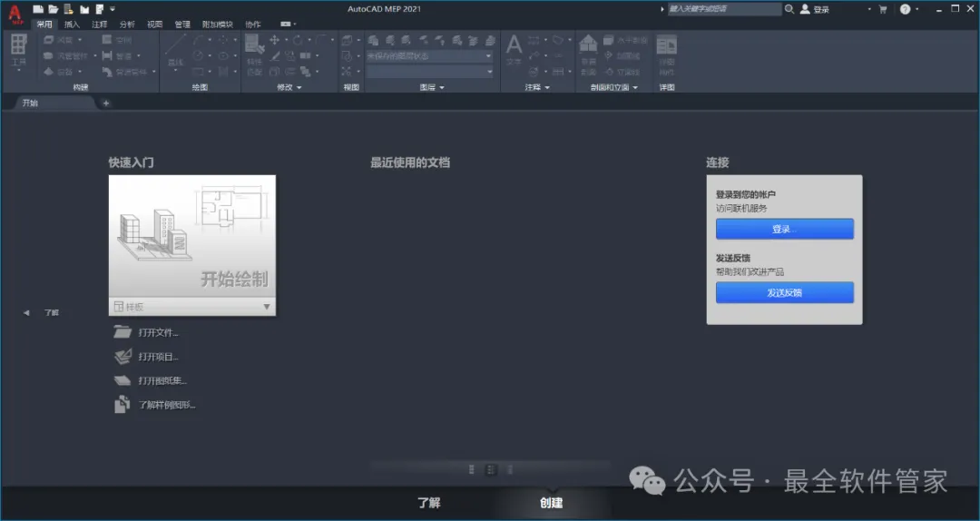Expand the 工具 dropdown arrow under the icon
Image resolution: width=980 pixels, height=521 pixels.
[19, 71]
